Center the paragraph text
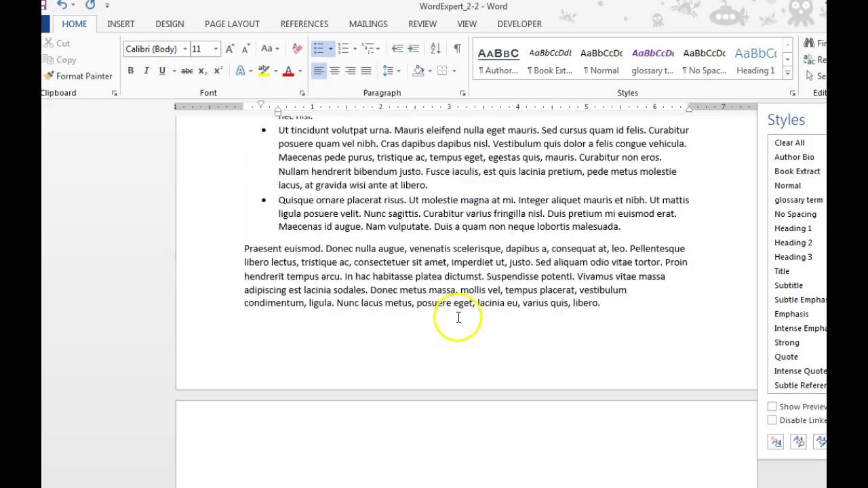Screen dimensions: 868x488 point(334,70)
